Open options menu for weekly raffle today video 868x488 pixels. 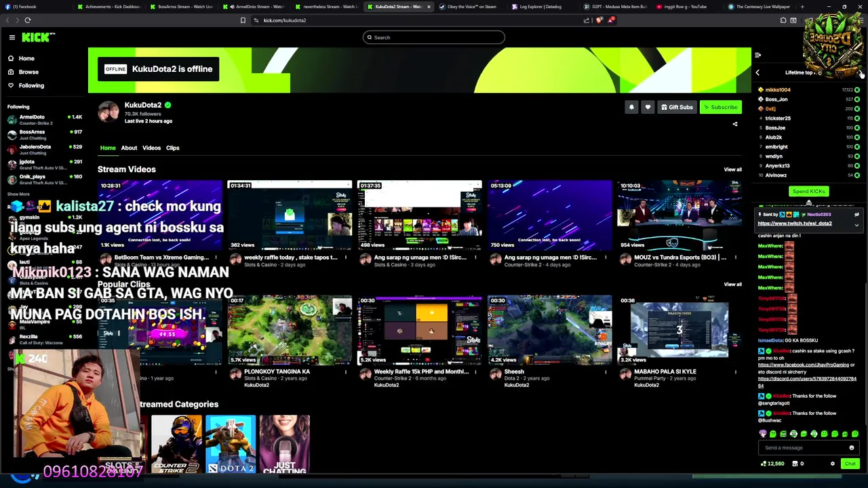345,258
